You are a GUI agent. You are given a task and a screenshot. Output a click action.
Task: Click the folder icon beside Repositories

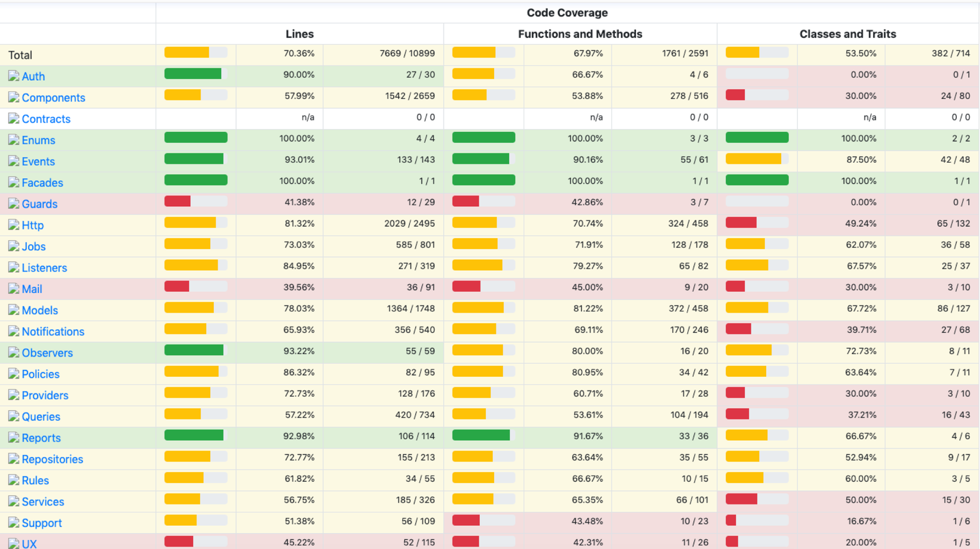point(14,459)
